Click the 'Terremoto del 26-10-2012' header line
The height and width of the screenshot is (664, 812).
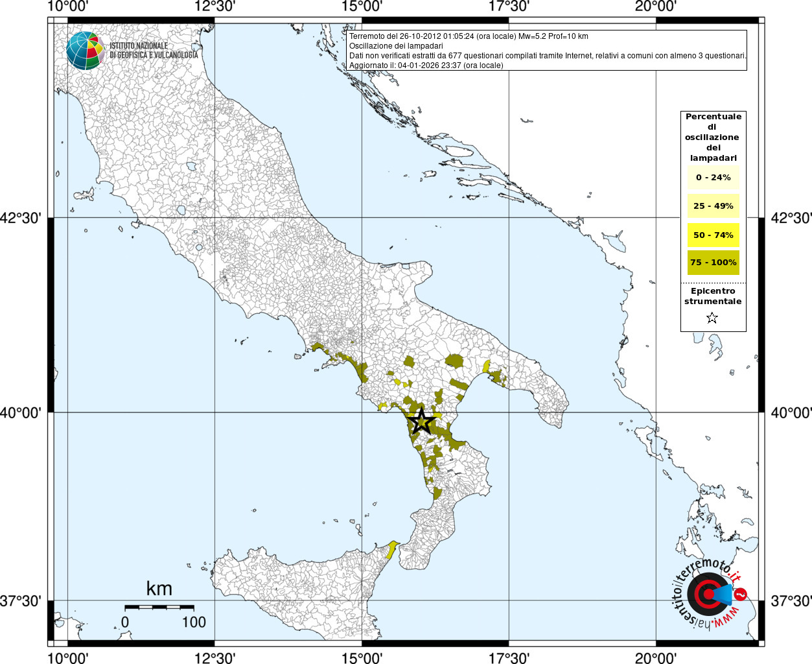tap(469, 36)
